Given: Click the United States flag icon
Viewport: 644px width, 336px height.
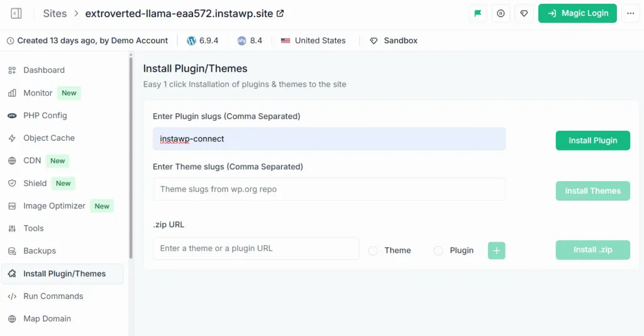Looking at the screenshot, I should [286, 41].
